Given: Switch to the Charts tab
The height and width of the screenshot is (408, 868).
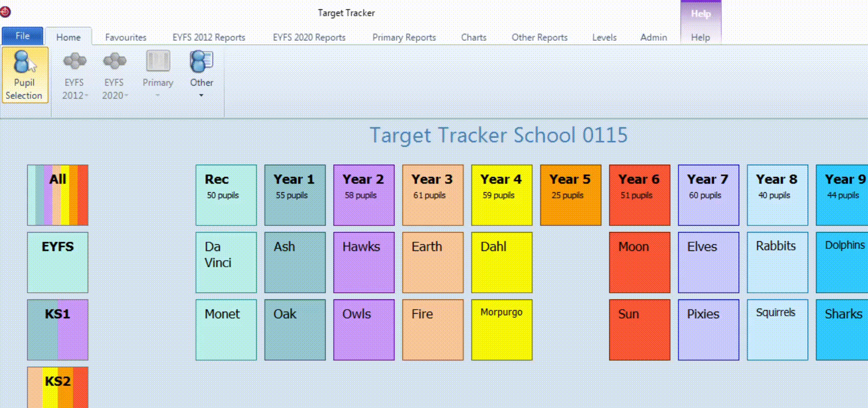Looking at the screenshot, I should coord(473,37).
